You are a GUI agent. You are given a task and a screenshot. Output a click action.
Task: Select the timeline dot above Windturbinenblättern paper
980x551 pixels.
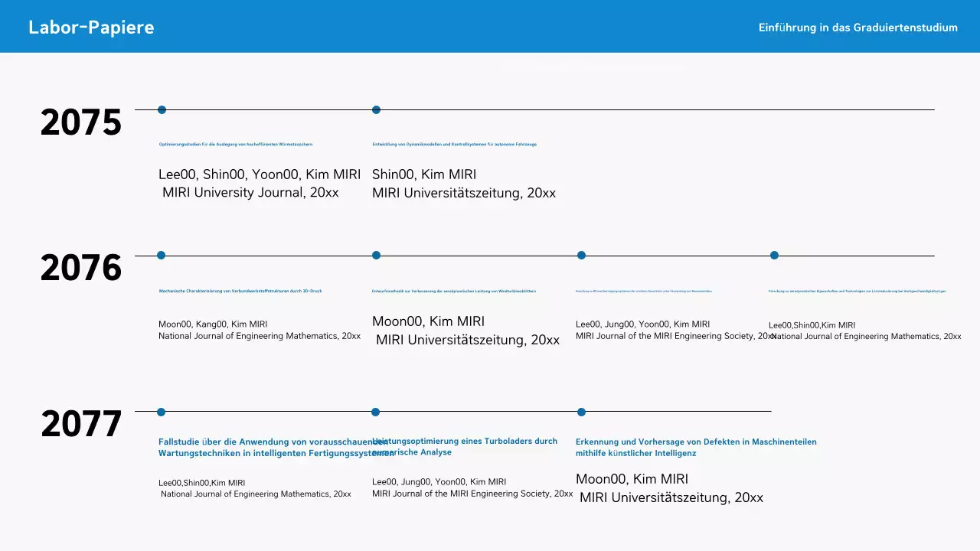pyautogui.click(x=376, y=255)
